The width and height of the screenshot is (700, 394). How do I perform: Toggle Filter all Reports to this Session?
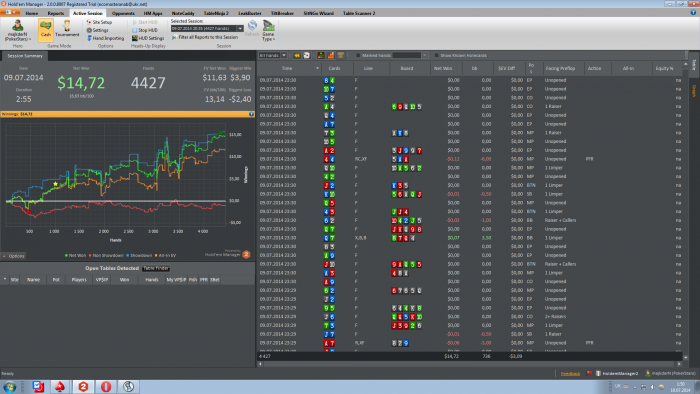click(x=205, y=37)
